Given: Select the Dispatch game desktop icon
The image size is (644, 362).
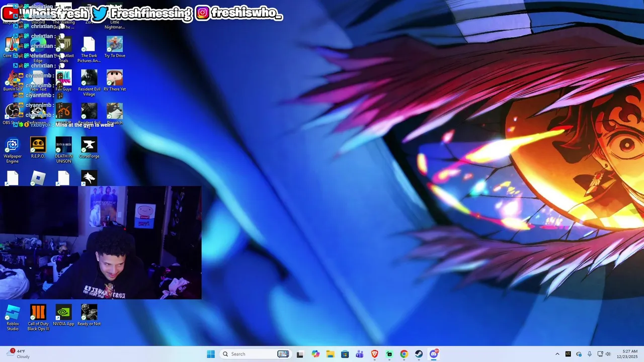Looking at the screenshot, I should click(x=115, y=114).
